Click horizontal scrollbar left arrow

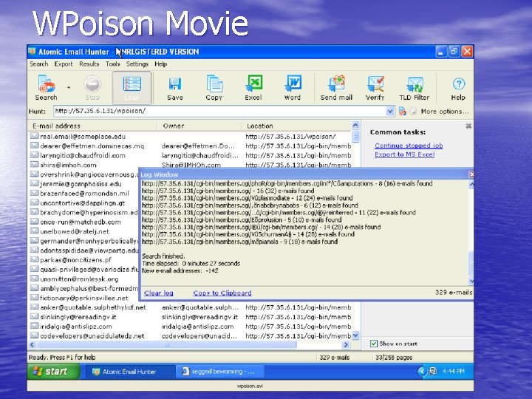(x=33, y=345)
